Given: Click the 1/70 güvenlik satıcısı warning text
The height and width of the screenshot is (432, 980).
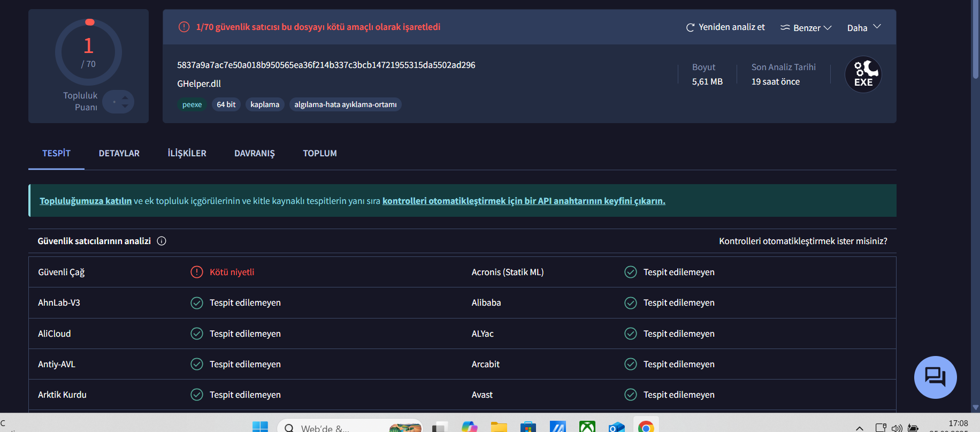Looking at the screenshot, I should tap(318, 27).
